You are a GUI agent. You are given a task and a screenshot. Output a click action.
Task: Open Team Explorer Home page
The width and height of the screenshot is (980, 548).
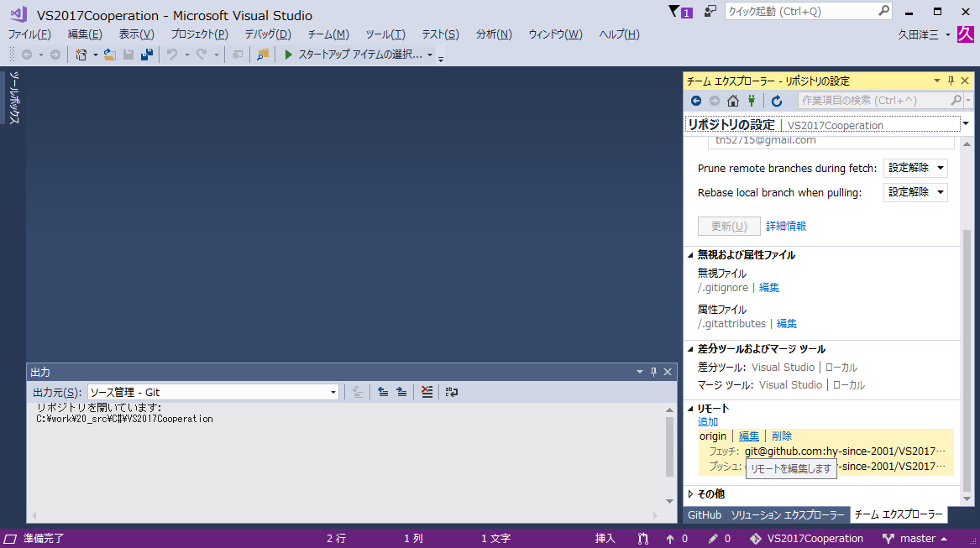coord(732,100)
